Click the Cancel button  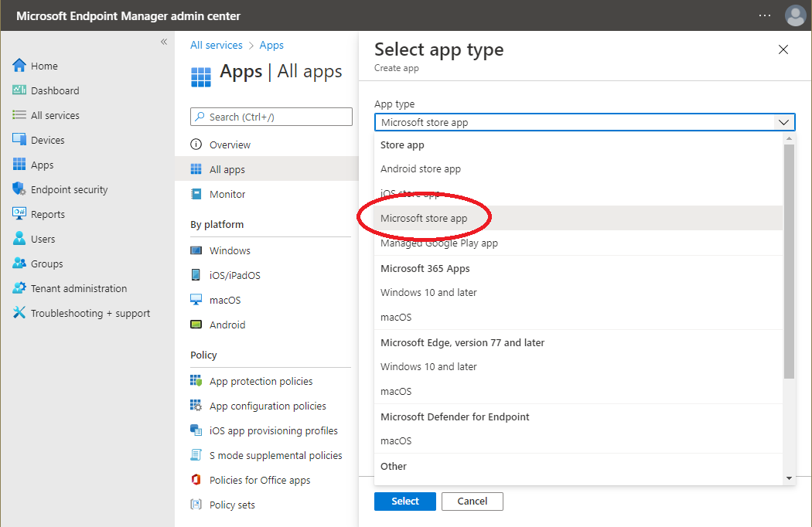[473, 501]
